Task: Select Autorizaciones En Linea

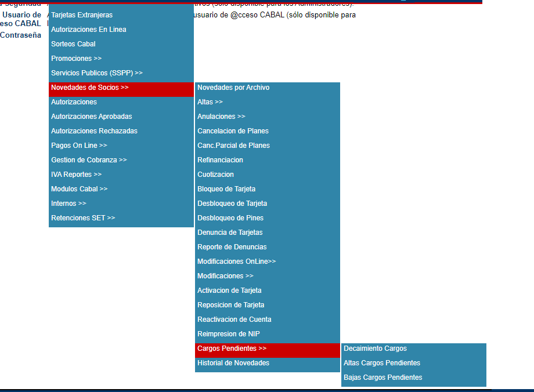Action: click(x=88, y=30)
